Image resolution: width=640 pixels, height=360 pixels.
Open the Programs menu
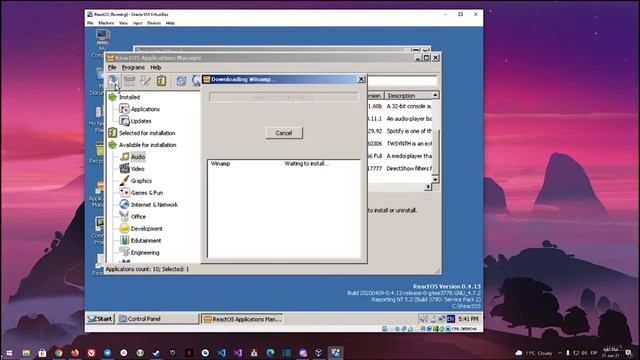133,67
